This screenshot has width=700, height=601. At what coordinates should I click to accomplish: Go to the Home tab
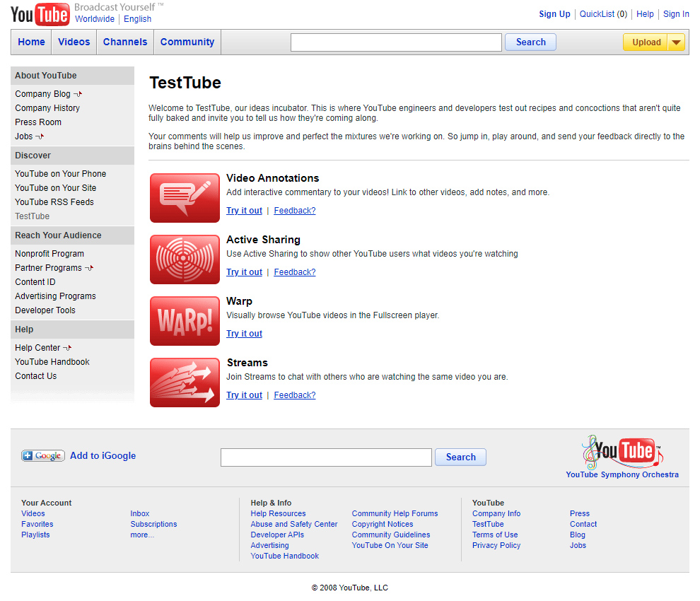[x=31, y=42]
